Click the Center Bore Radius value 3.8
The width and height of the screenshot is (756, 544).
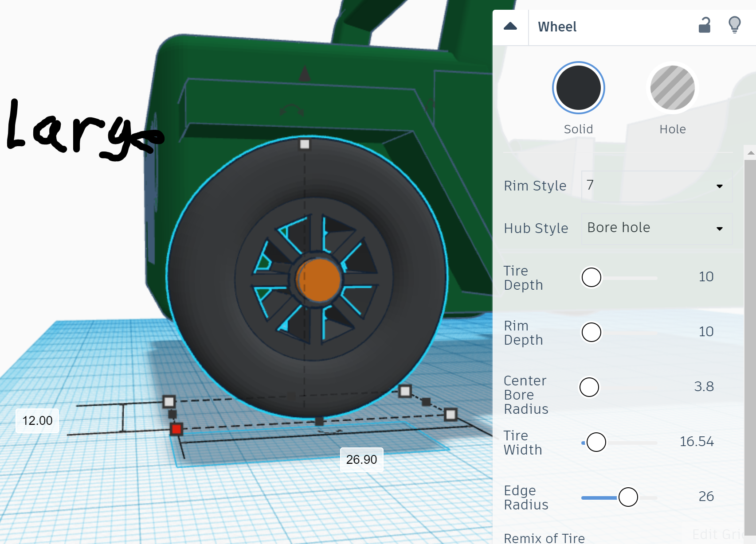click(704, 387)
